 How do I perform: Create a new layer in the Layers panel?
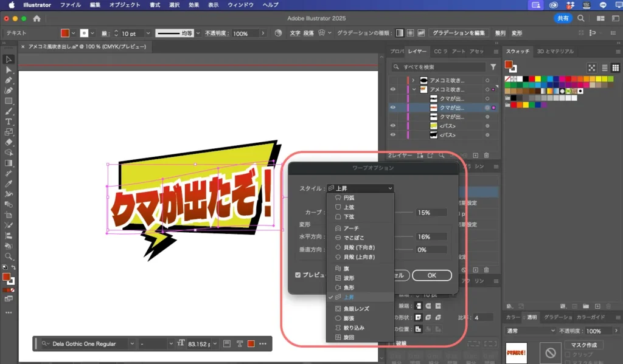(476, 154)
